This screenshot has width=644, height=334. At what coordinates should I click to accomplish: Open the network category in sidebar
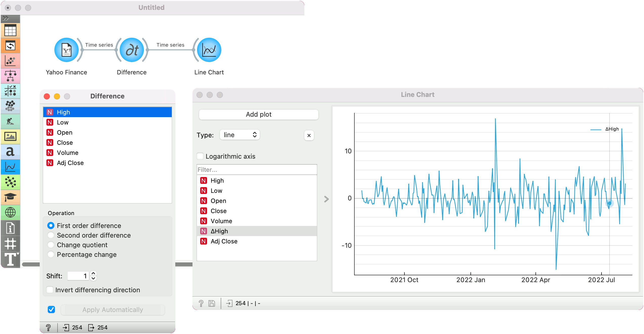(x=10, y=182)
